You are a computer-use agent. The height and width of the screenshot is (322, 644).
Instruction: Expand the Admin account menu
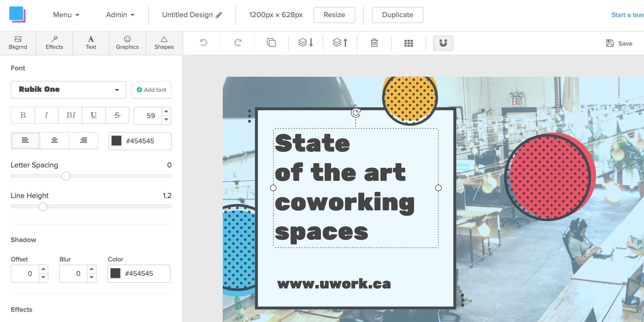(x=119, y=15)
